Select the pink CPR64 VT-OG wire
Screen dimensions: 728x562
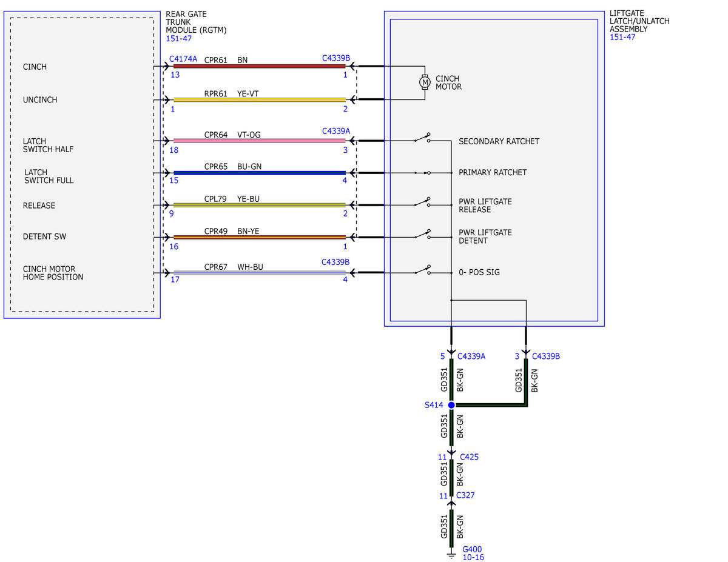pos(260,141)
